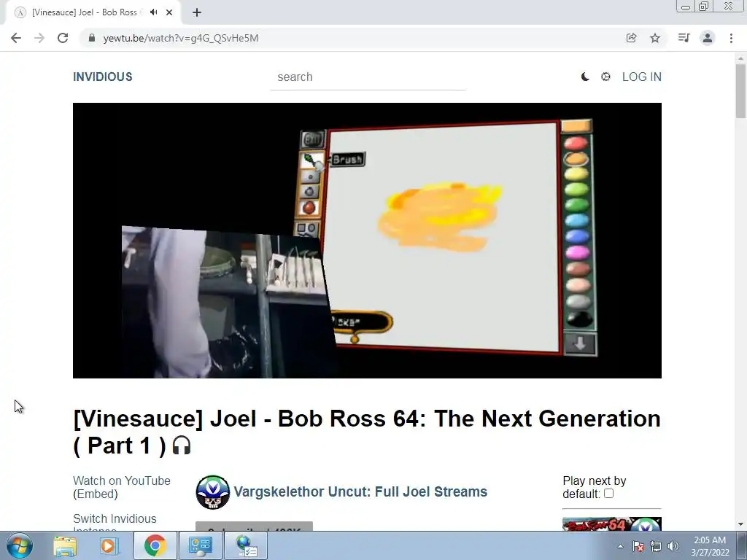Click the address bar URL

pyautogui.click(x=181, y=38)
